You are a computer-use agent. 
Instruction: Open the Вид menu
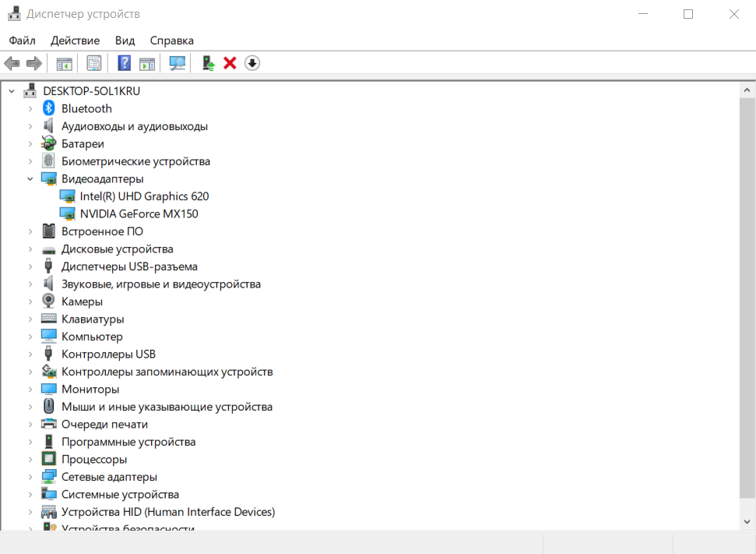tap(125, 41)
